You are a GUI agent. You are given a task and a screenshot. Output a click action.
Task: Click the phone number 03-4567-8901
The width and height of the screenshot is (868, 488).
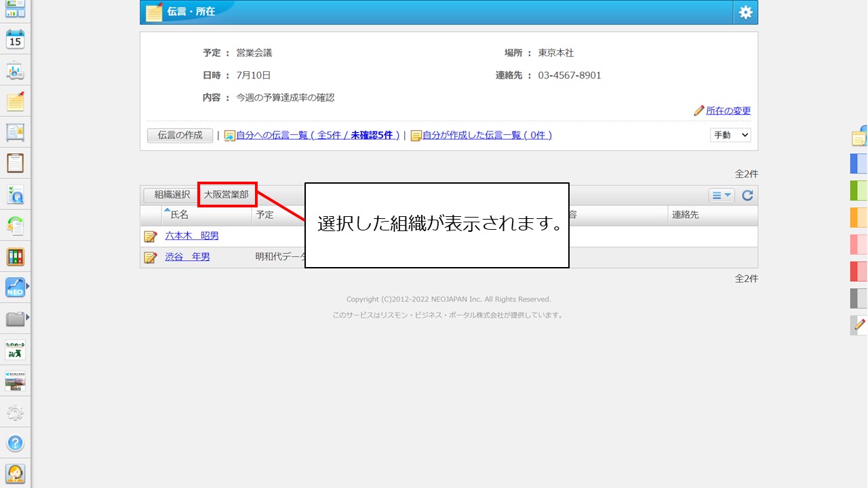570,75
